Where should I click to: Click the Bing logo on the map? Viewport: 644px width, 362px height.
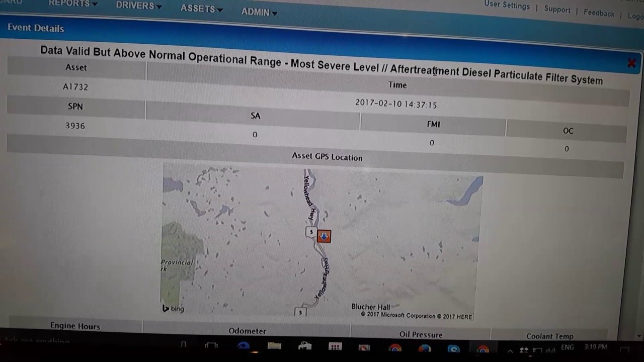[173, 308]
